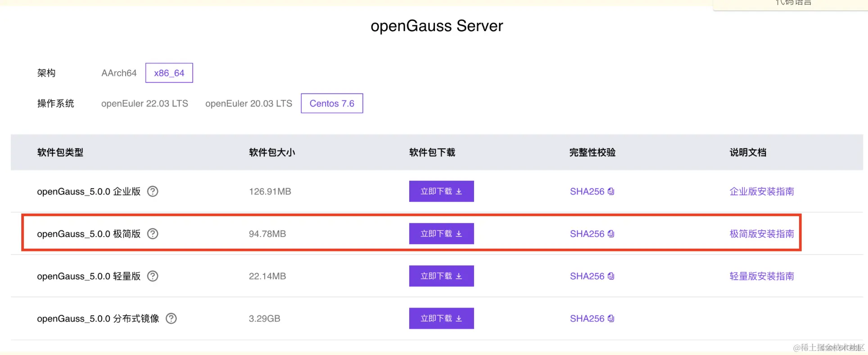Open help icon for openGauss_5.0.0 极简版
The height and width of the screenshot is (355, 868).
(x=153, y=234)
